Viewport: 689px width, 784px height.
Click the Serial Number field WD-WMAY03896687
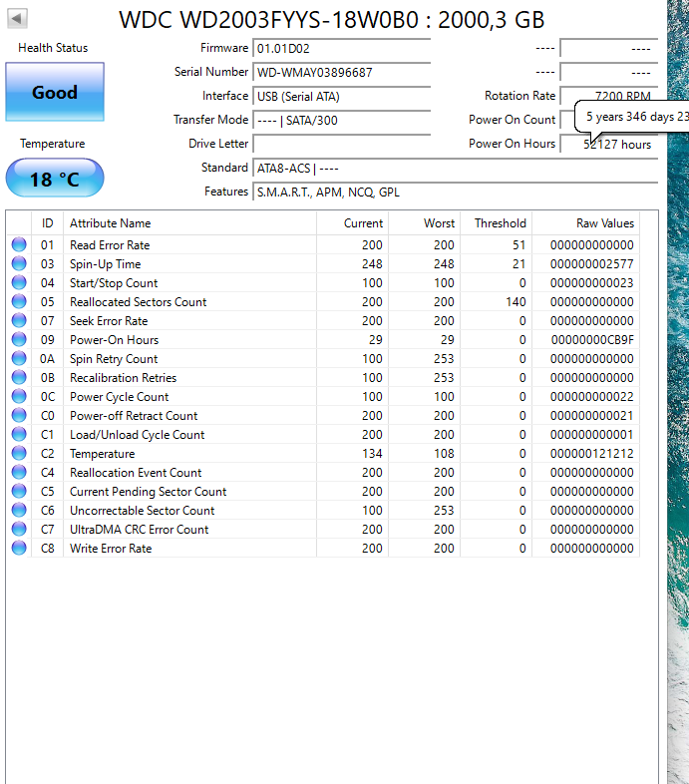pos(341,73)
